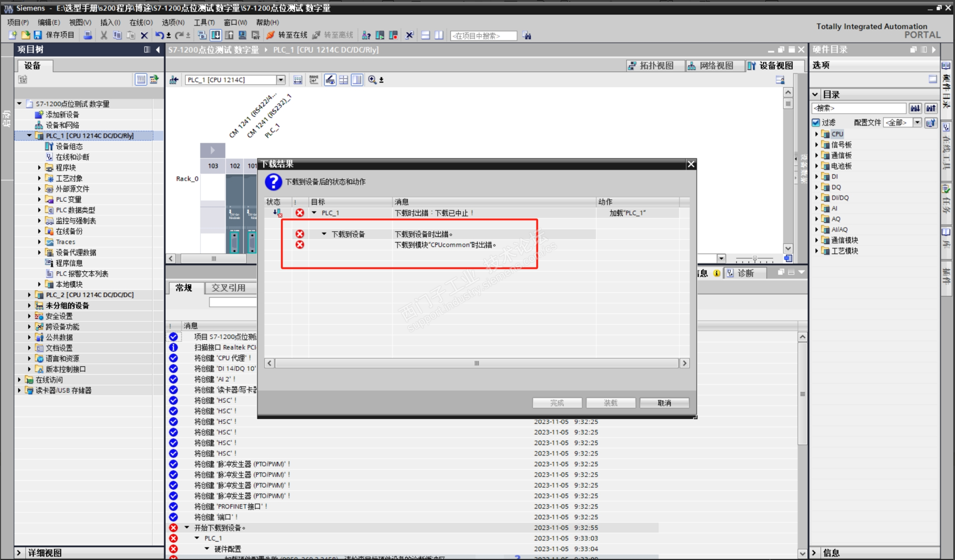Image resolution: width=955 pixels, height=560 pixels.
Task: Click the Undo arrow icon
Action: [159, 35]
